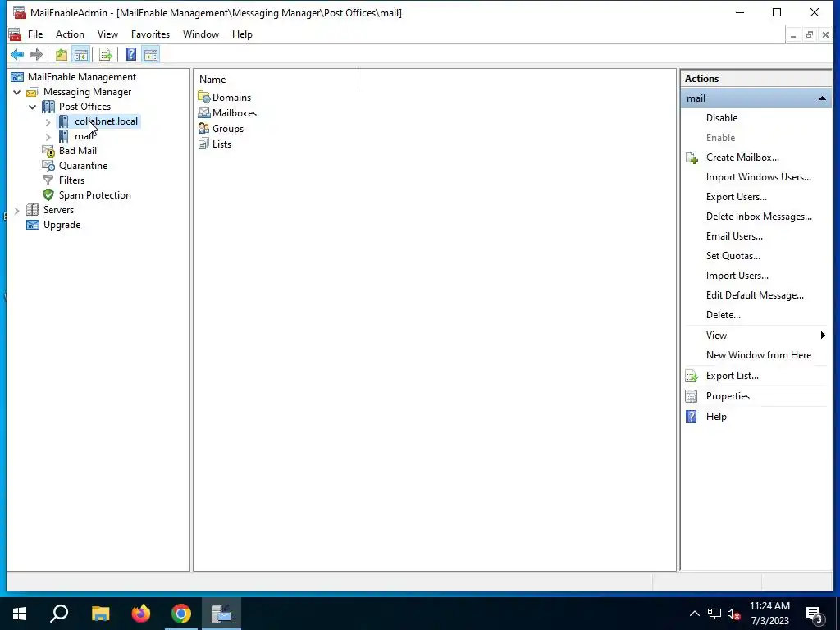
Task: Open the Help menu in menu bar
Action: (x=242, y=34)
